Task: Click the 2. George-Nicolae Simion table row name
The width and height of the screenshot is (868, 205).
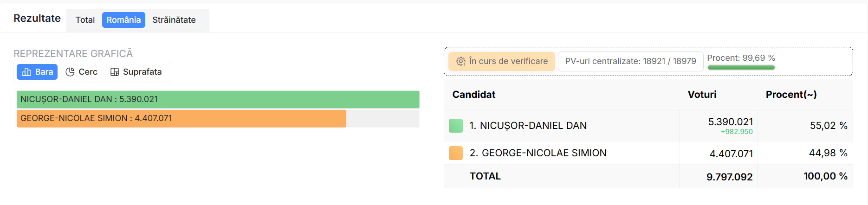Action: point(538,153)
